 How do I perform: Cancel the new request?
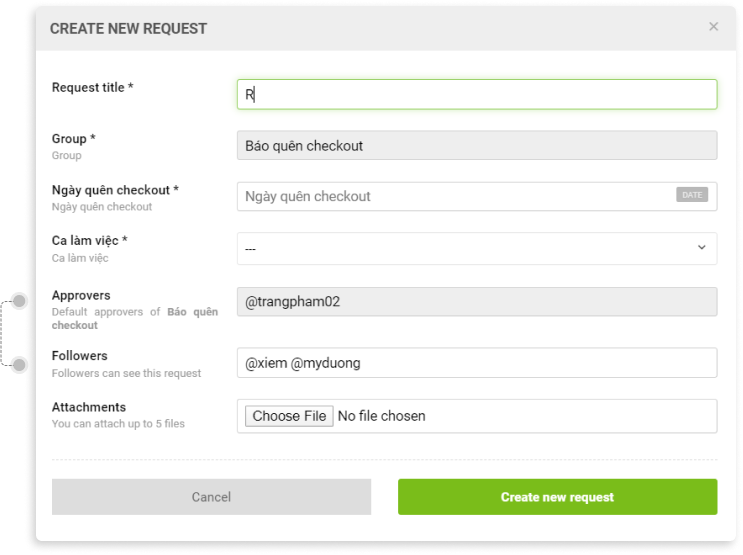pos(211,497)
